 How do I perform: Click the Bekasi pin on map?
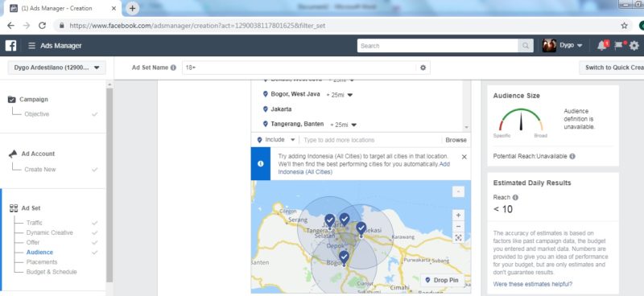[361, 228]
